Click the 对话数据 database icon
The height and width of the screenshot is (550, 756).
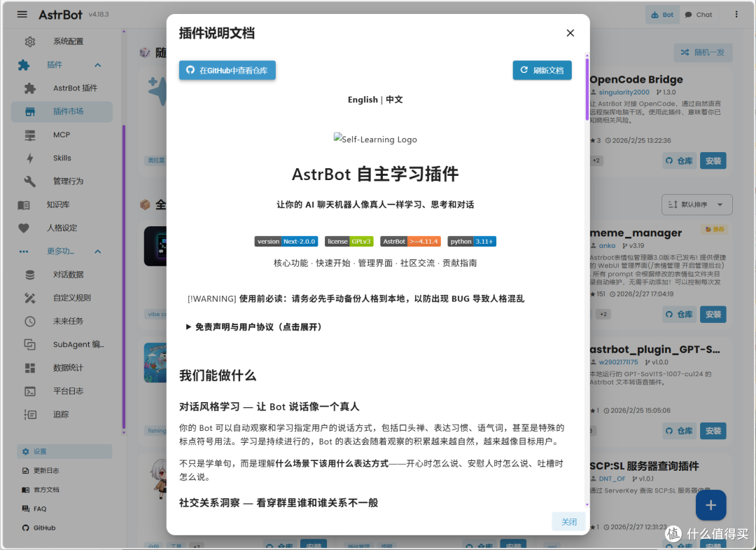click(30, 275)
